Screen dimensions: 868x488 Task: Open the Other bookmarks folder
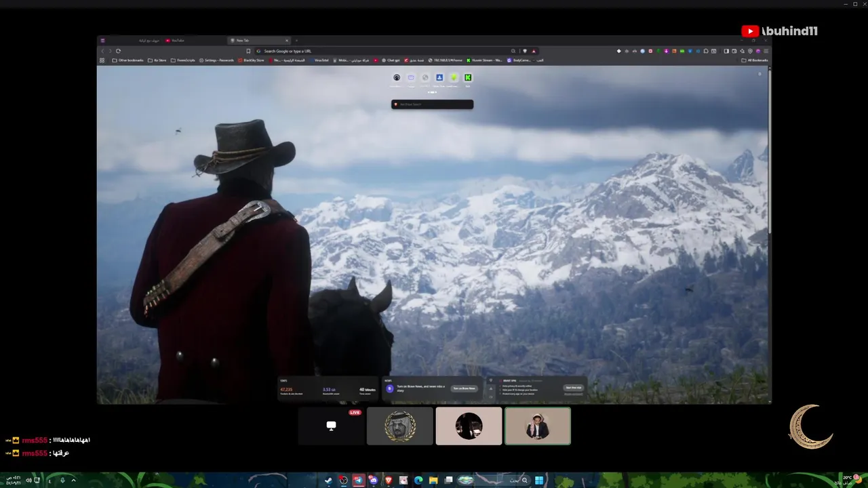coord(128,60)
